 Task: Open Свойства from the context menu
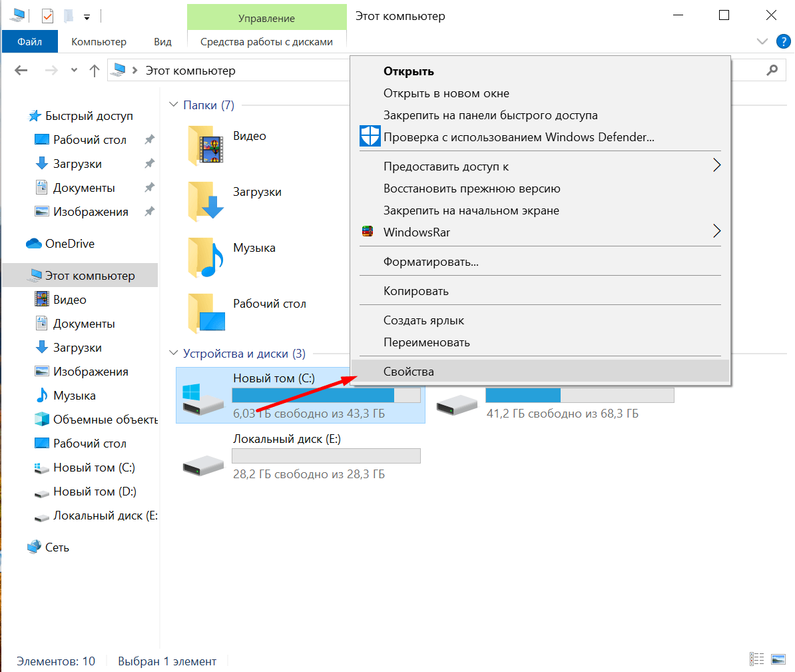pos(541,371)
